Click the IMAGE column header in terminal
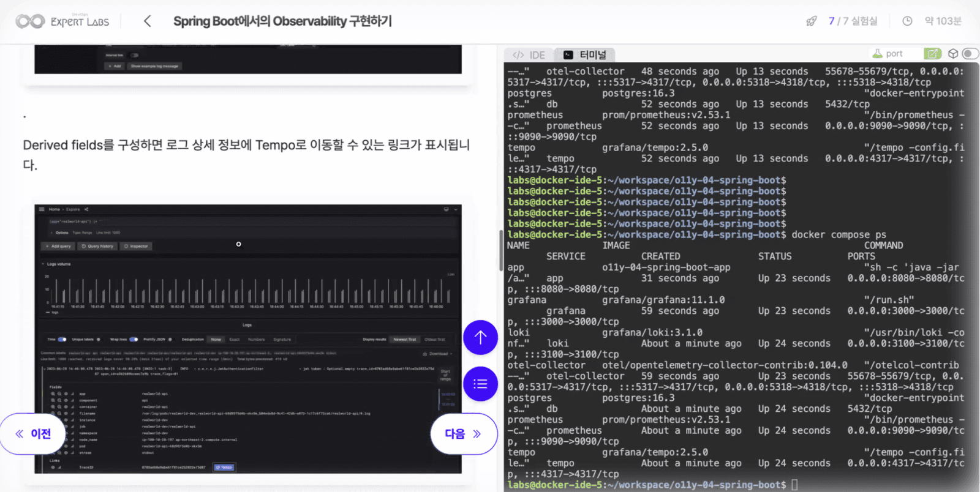This screenshot has height=492, width=980. pyautogui.click(x=616, y=245)
